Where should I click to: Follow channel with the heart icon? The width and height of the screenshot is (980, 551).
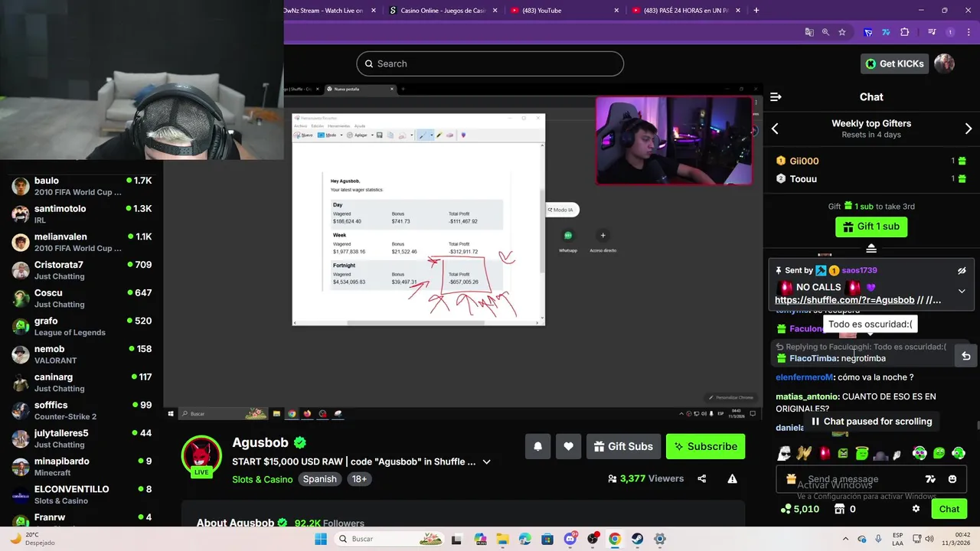pos(568,446)
